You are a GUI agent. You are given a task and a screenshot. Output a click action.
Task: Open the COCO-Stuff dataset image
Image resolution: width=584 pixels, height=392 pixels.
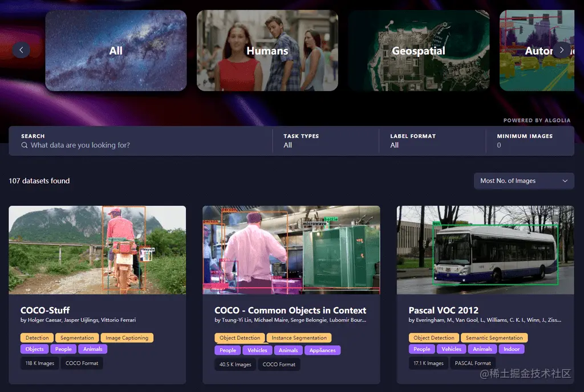[x=97, y=250]
